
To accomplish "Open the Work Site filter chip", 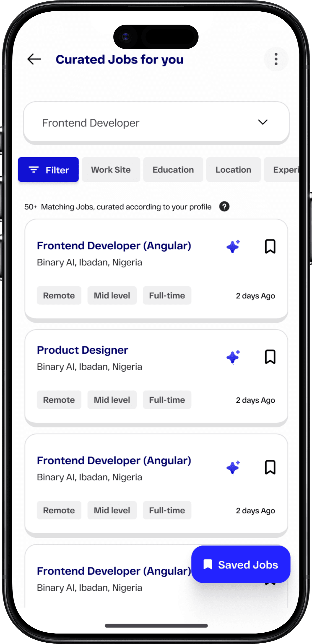I will [111, 170].
